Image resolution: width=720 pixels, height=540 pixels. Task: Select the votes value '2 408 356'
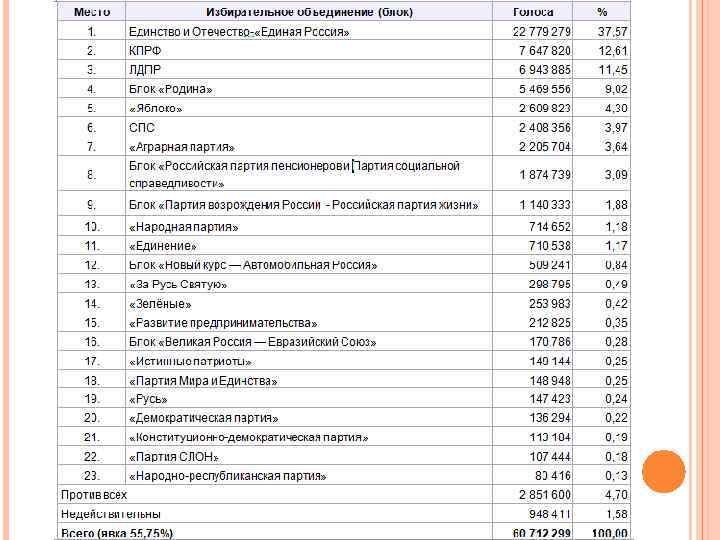click(545, 128)
